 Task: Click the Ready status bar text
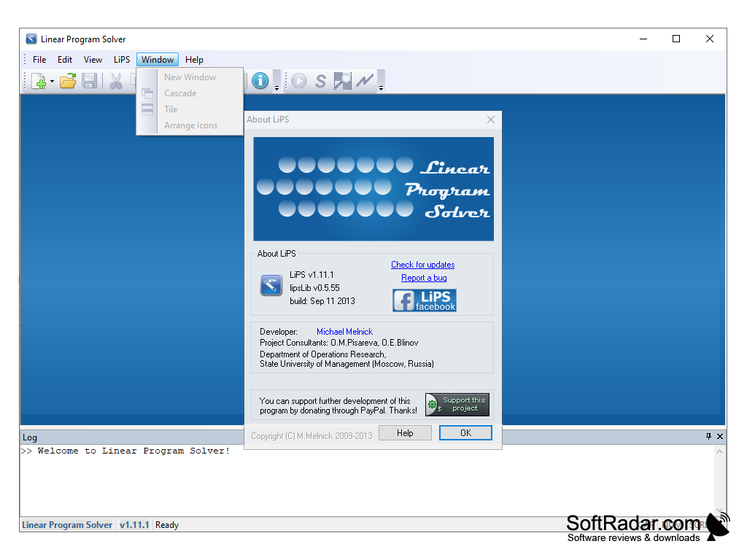click(x=167, y=525)
